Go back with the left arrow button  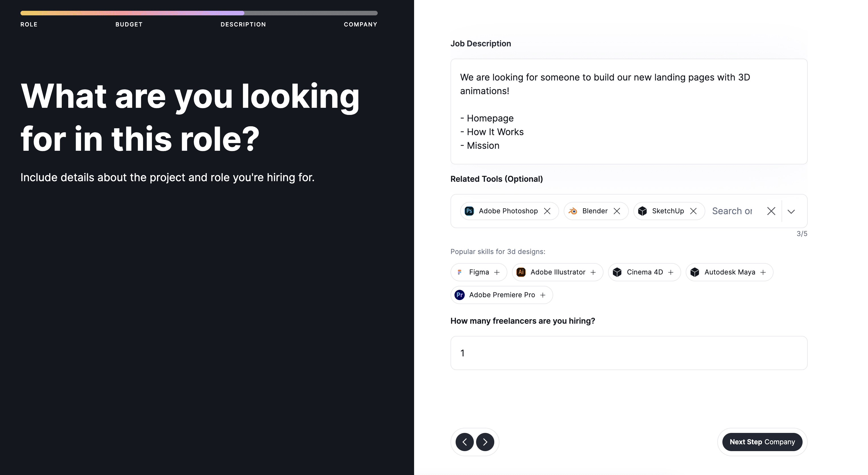(465, 442)
